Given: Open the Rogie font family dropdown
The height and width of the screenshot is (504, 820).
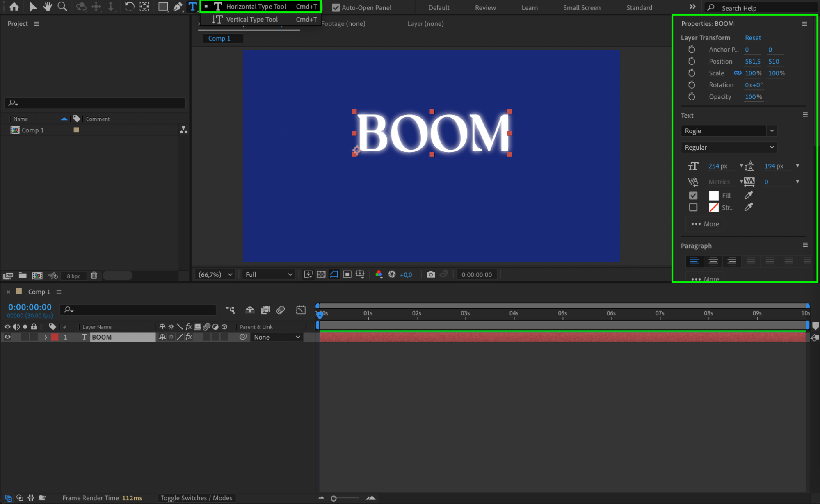Looking at the screenshot, I should [772, 131].
